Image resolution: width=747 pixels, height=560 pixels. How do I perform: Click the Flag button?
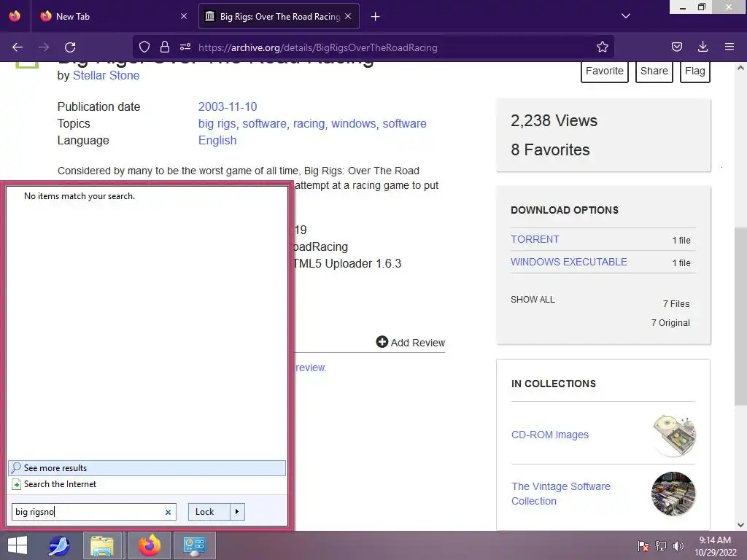coord(695,71)
